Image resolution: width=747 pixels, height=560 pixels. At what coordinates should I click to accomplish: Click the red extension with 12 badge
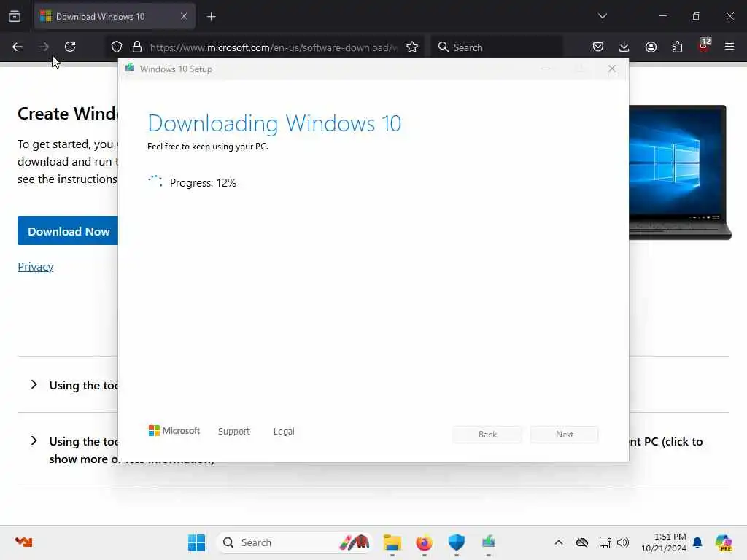click(704, 46)
